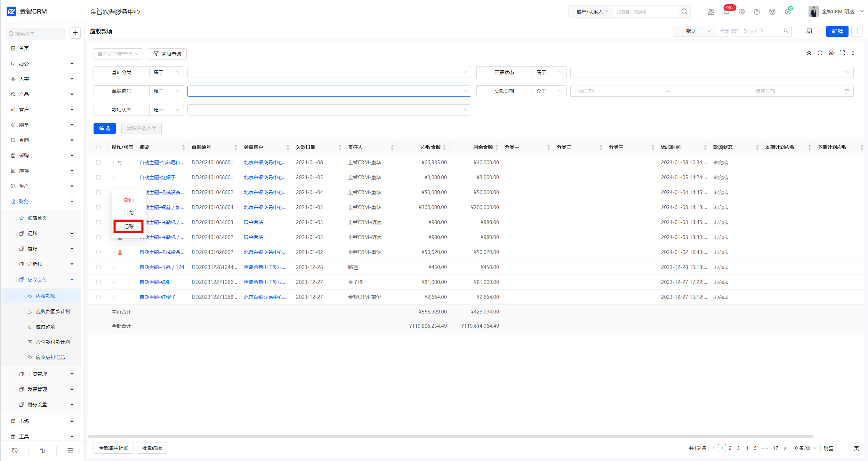Toggle fullscreen table view
Viewport: 868px width, 461px height.
[842, 53]
